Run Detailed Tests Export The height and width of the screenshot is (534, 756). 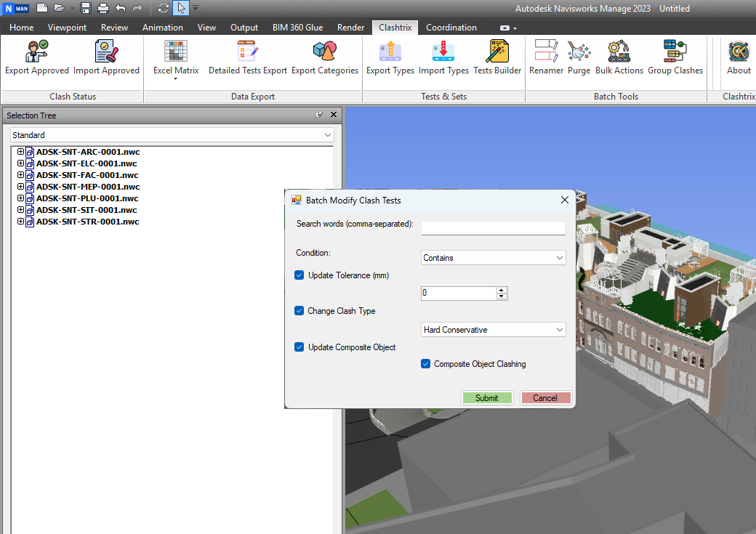tap(248, 58)
